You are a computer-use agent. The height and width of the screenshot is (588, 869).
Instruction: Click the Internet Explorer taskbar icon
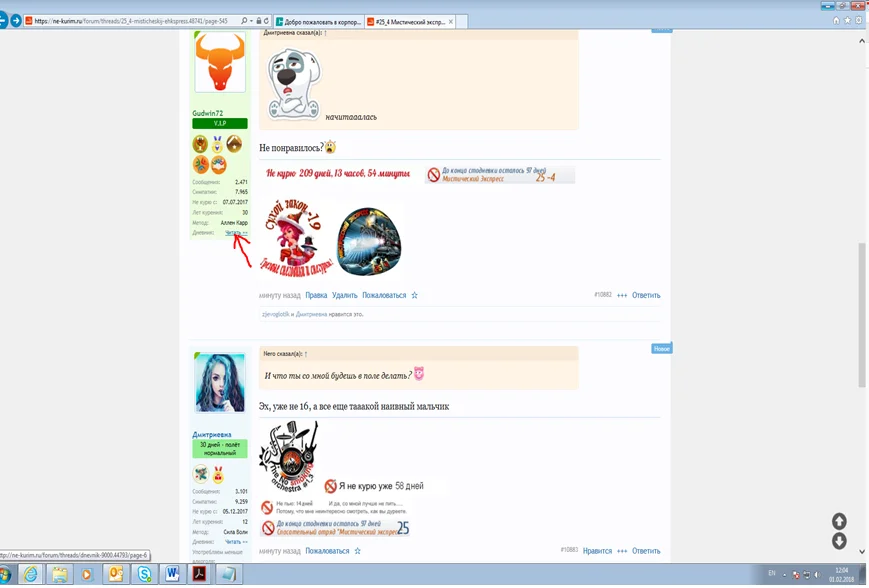pos(30,574)
